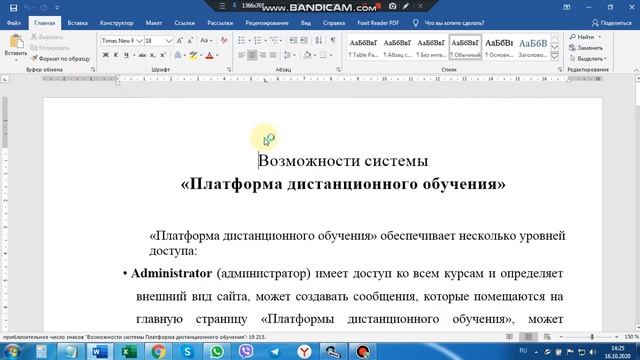640x360 pixels.
Task: Open the Font dialog launcher in Шрифт group
Action: [x=229, y=70]
